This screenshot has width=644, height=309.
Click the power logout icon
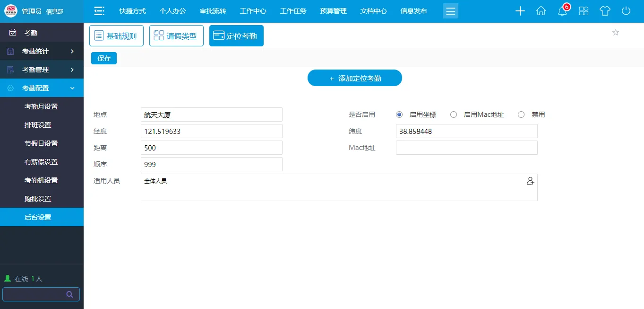(626, 11)
